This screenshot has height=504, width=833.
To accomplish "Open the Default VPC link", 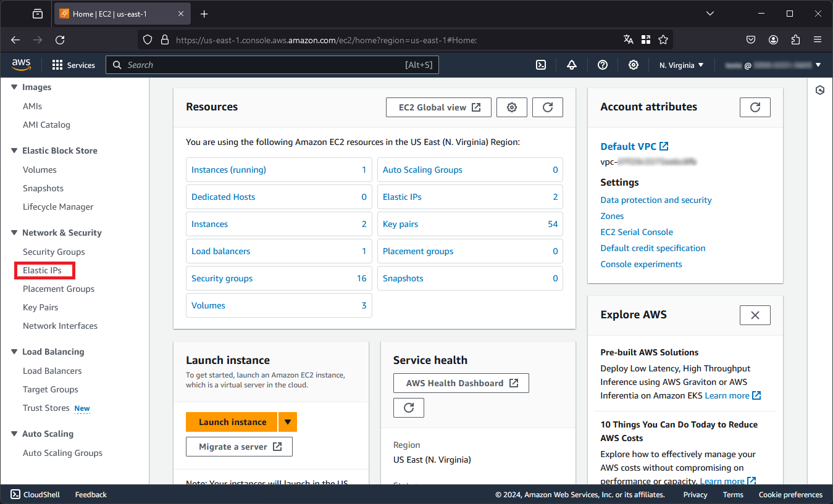I will [x=634, y=146].
